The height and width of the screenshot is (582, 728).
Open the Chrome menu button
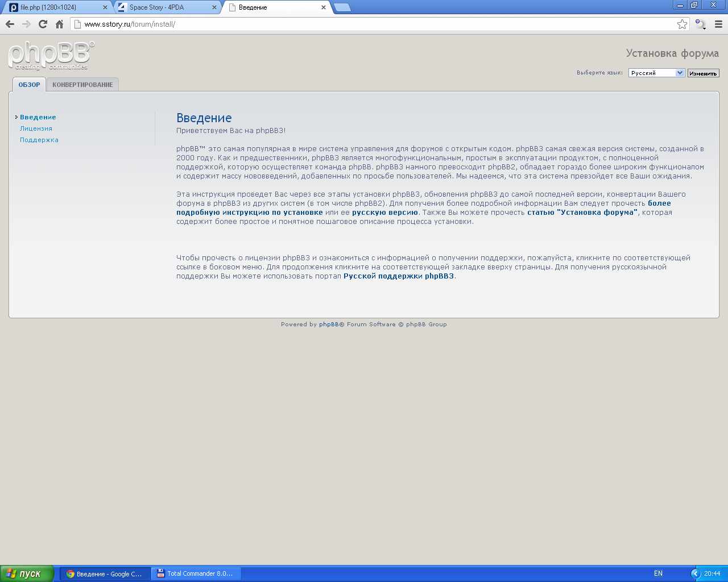(x=718, y=24)
